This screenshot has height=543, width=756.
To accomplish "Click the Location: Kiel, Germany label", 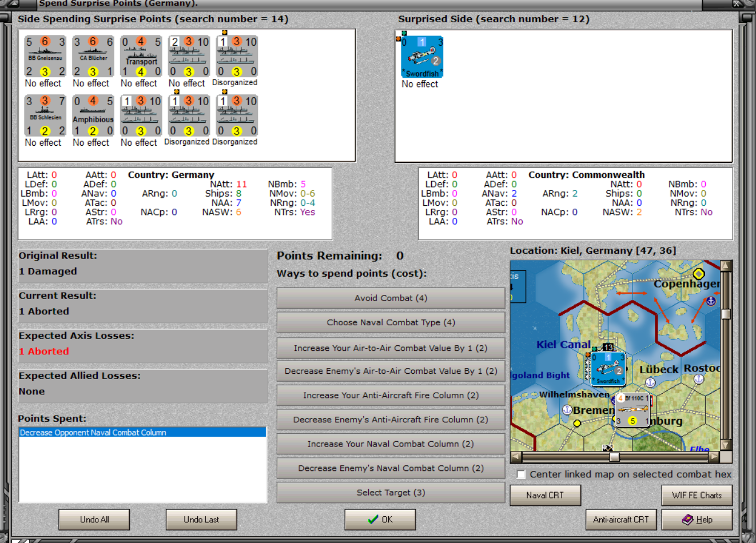I will [592, 250].
